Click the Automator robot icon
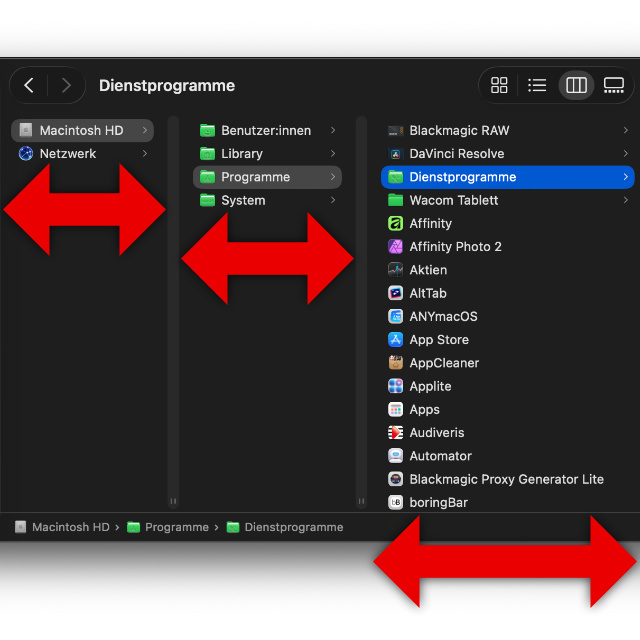The image size is (640, 640). 396,456
